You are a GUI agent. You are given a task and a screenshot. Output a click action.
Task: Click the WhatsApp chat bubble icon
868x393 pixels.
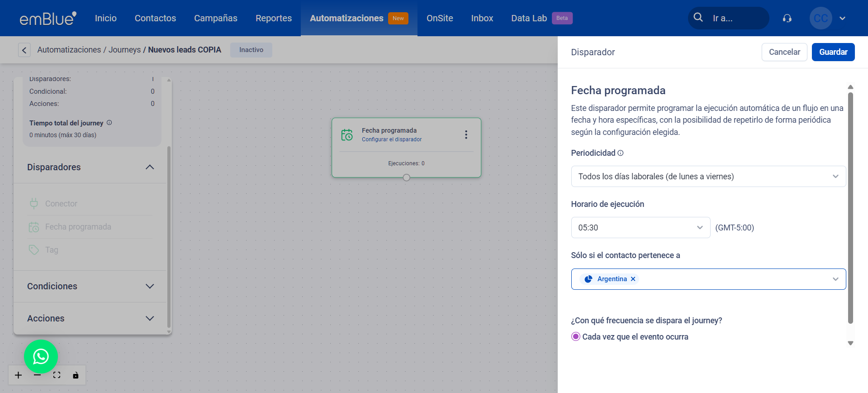click(x=41, y=357)
